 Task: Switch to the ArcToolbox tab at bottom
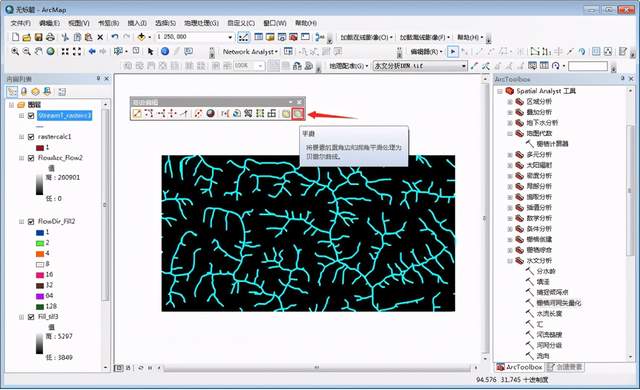pyautogui.click(x=519, y=367)
